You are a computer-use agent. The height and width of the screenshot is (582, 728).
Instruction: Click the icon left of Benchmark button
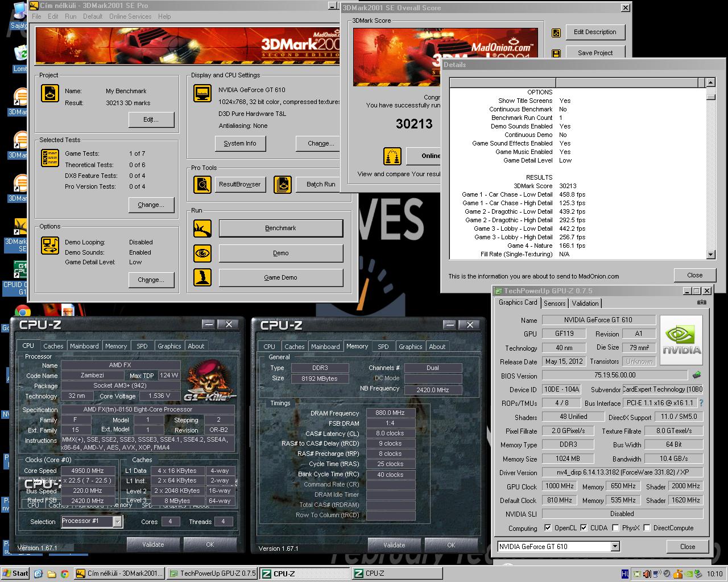pyautogui.click(x=202, y=228)
